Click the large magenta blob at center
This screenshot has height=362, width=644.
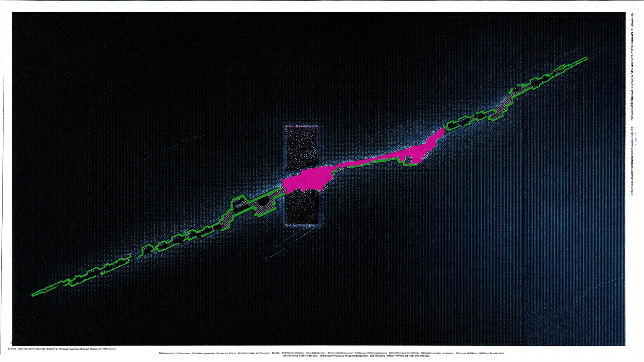click(x=307, y=180)
